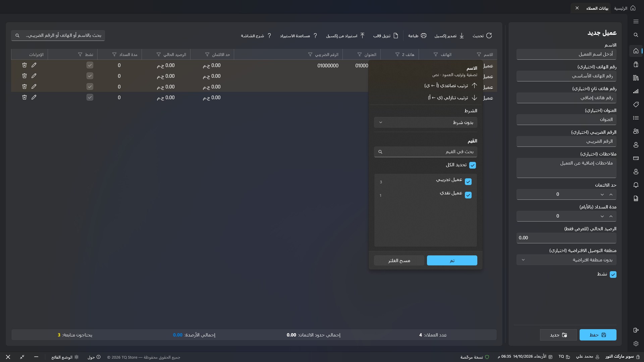
Task: Toggle the تحديد الكل checkbox
Action: [x=473, y=165]
